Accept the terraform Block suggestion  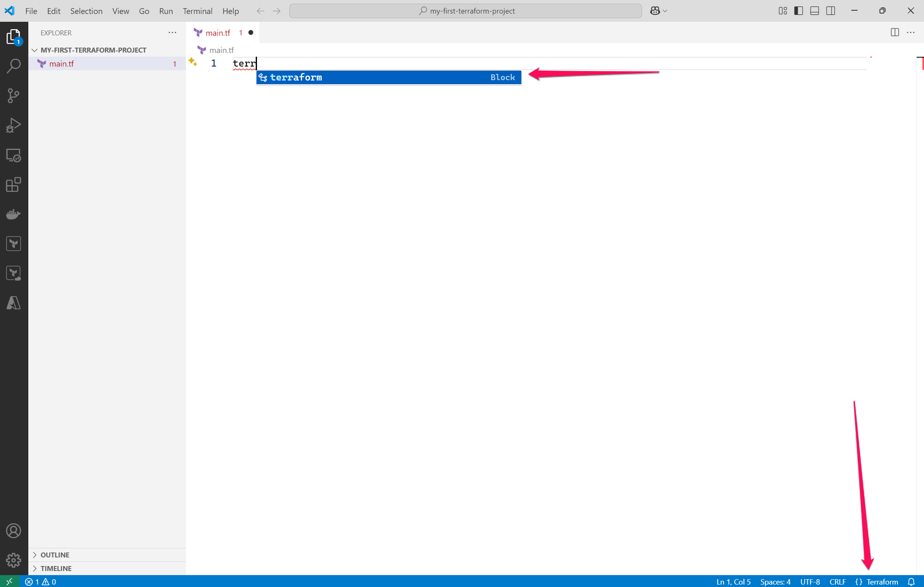click(389, 77)
